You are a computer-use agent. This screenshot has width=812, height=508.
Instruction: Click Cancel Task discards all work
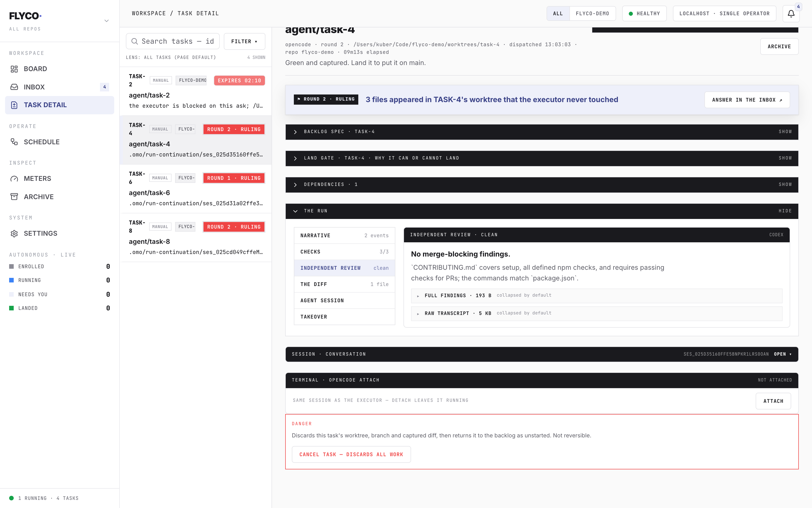pos(351,454)
